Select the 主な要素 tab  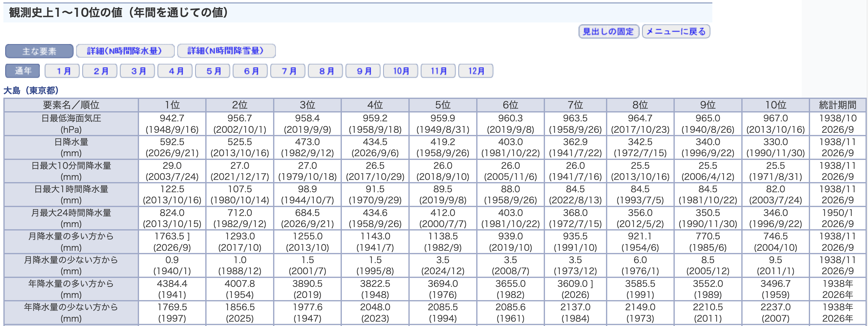pos(39,51)
